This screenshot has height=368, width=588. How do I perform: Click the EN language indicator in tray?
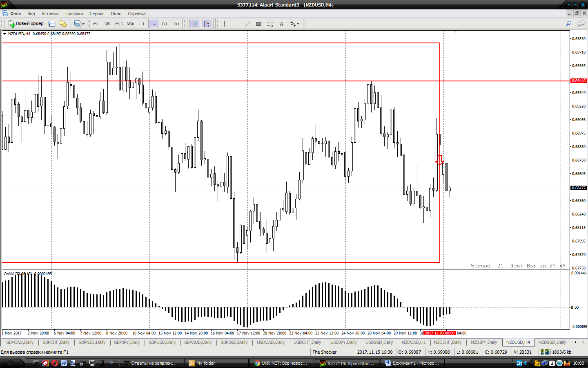(x=519, y=363)
